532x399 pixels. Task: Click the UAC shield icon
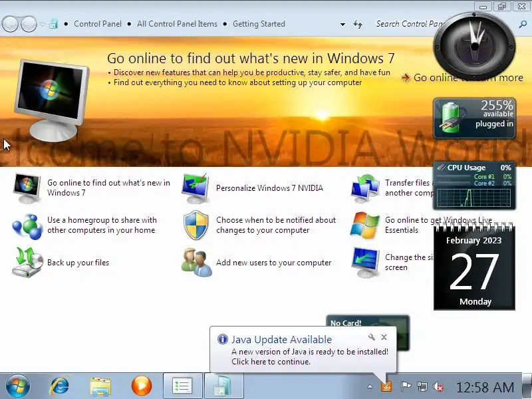(x=196, y=225)
